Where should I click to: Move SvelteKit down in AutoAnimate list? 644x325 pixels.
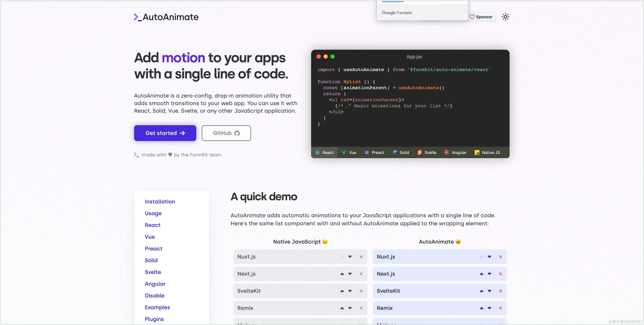[x=490, y=291]
